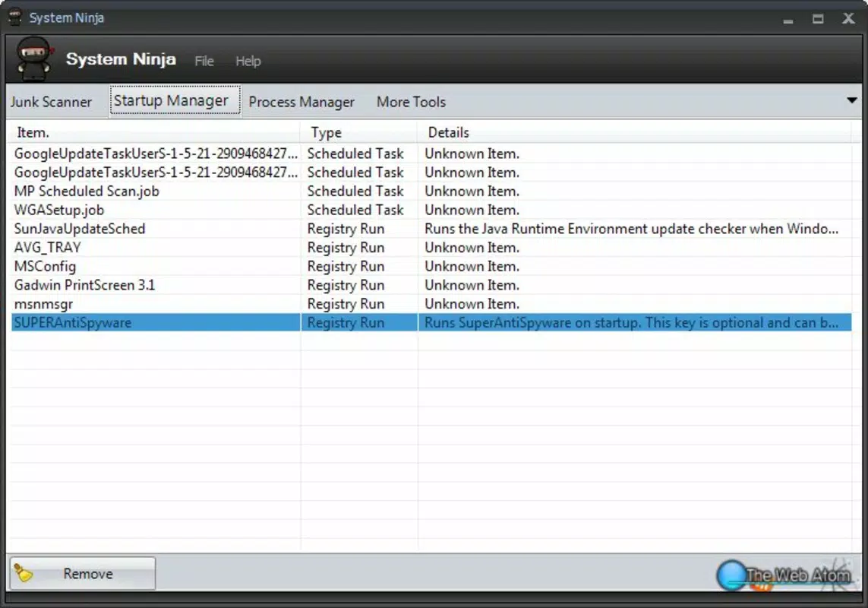The image size is (868, 608).
Task: Sort by the Details column header
Action: (x=634, y=132)
